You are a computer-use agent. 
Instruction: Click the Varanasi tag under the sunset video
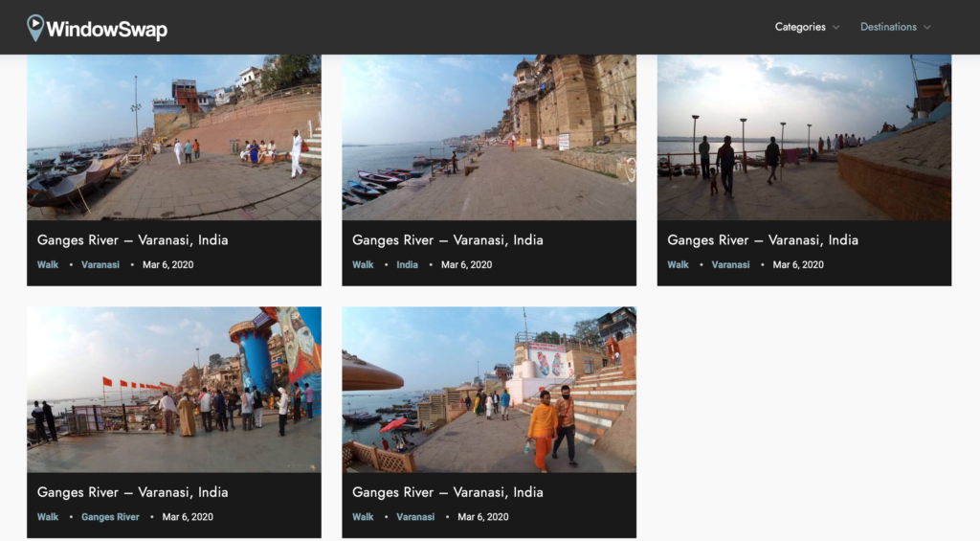point(730,265)
